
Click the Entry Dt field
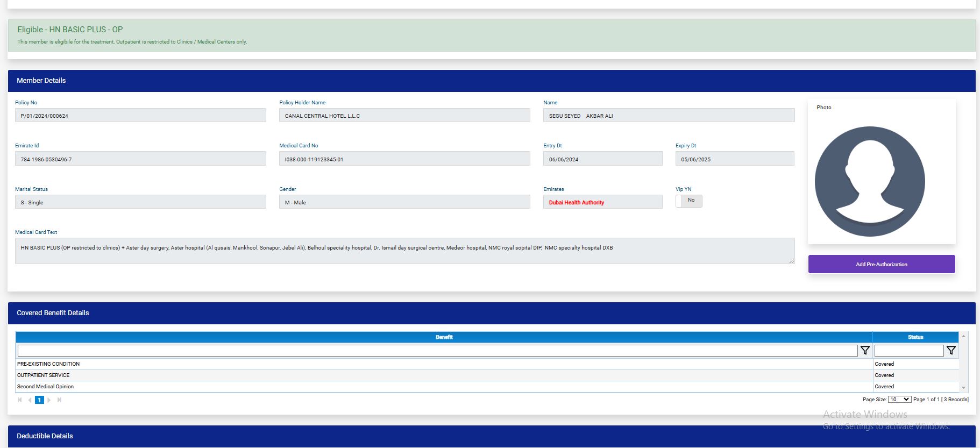click(603, 159)
